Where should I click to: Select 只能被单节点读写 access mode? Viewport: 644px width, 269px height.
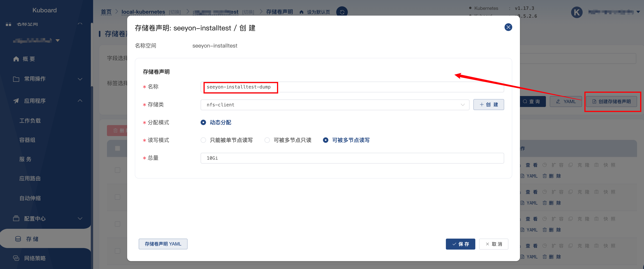(x=203, y=140)
